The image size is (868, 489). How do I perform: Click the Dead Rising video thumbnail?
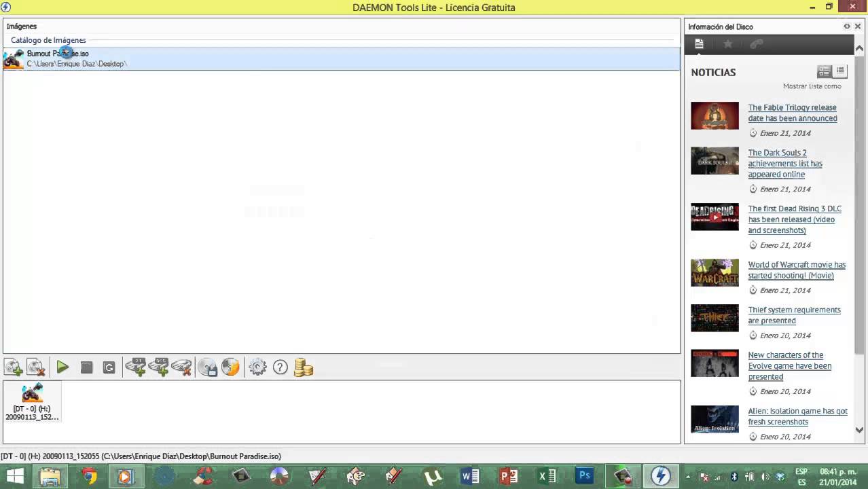pyautogui.click(x=715, y=217)
